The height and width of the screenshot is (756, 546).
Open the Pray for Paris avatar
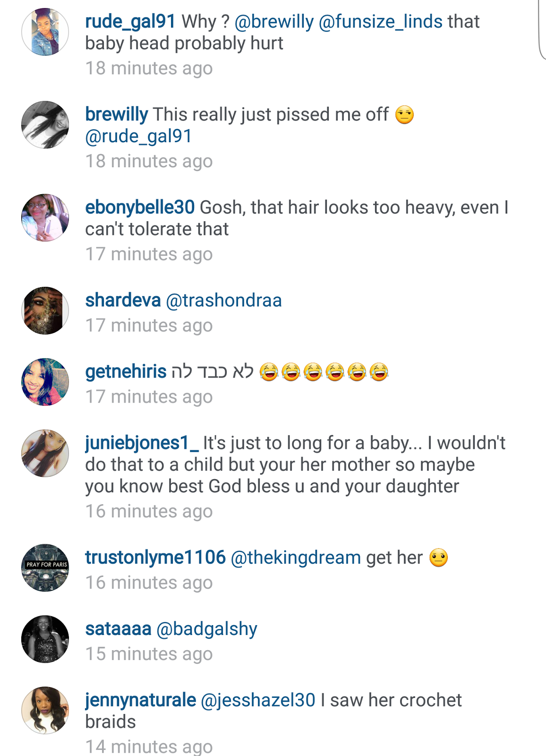(45, 568)
